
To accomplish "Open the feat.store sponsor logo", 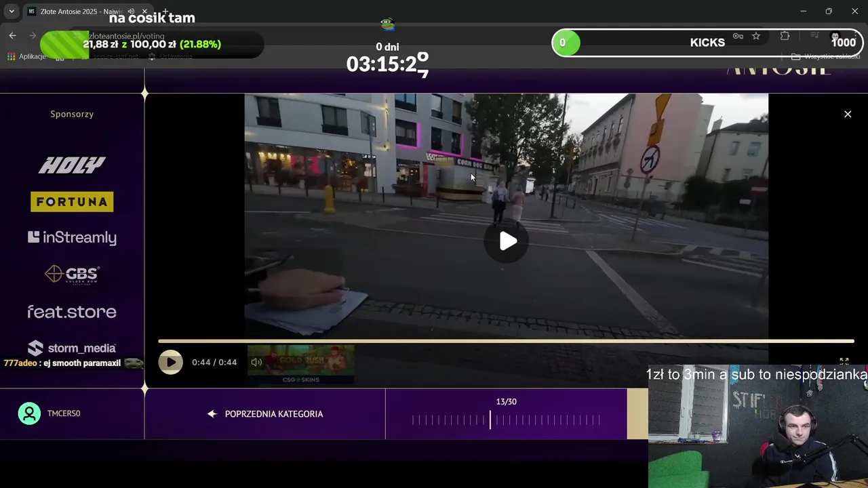I will [72, 312].
